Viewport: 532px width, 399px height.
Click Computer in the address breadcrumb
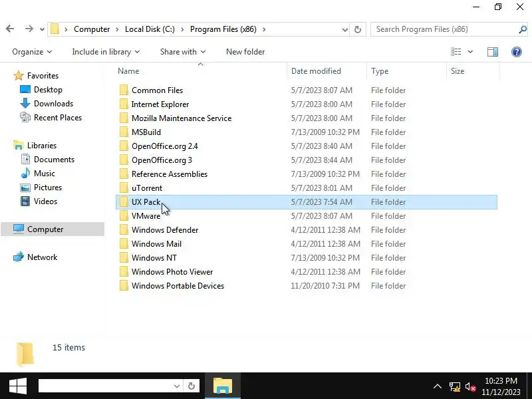pos(92,29)
